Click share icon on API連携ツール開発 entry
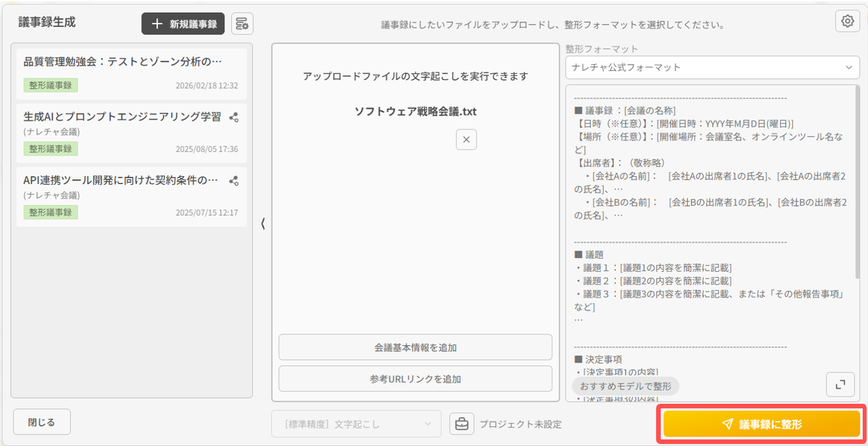868x446 pixels. (x=234, y=181)
